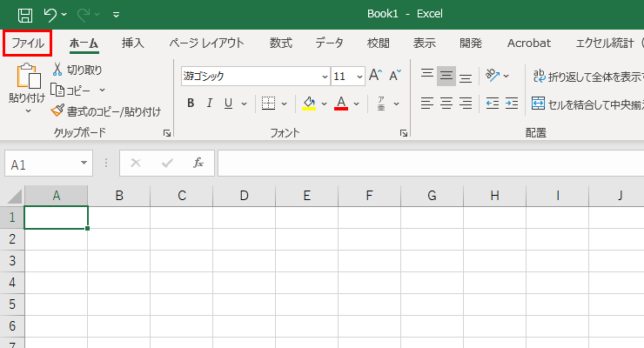Open the ファイル tab
The image size is (644, 348).
point(28,43)
